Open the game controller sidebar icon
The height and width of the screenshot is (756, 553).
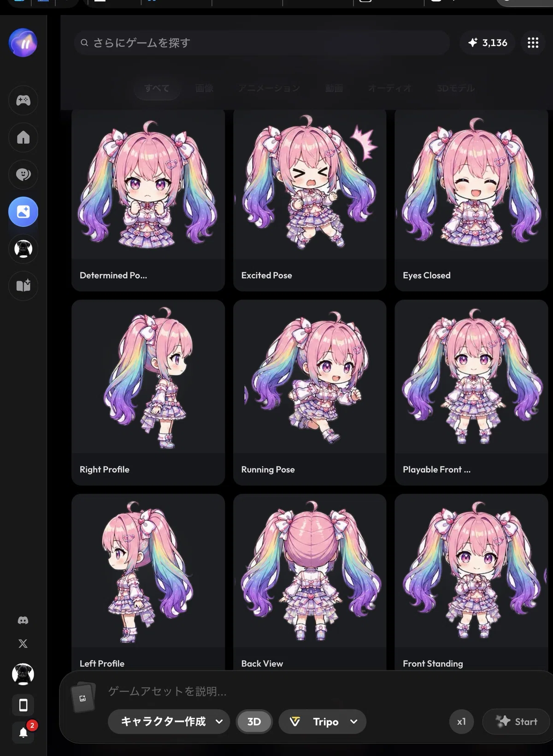tap(23, 100)
